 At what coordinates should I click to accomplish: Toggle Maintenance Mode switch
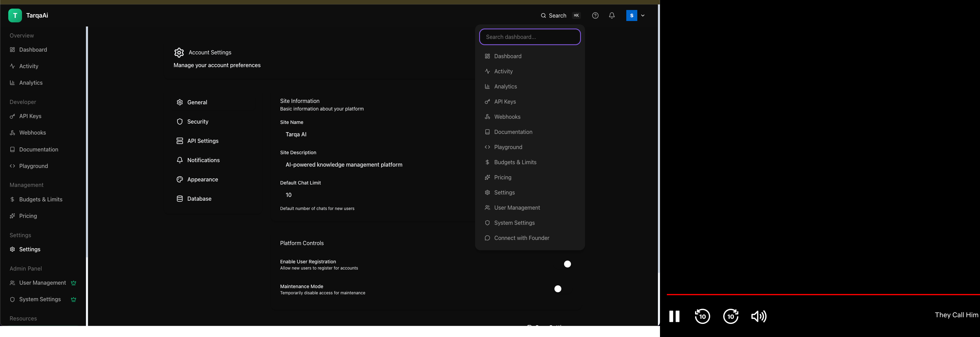(x=564, y=289)
